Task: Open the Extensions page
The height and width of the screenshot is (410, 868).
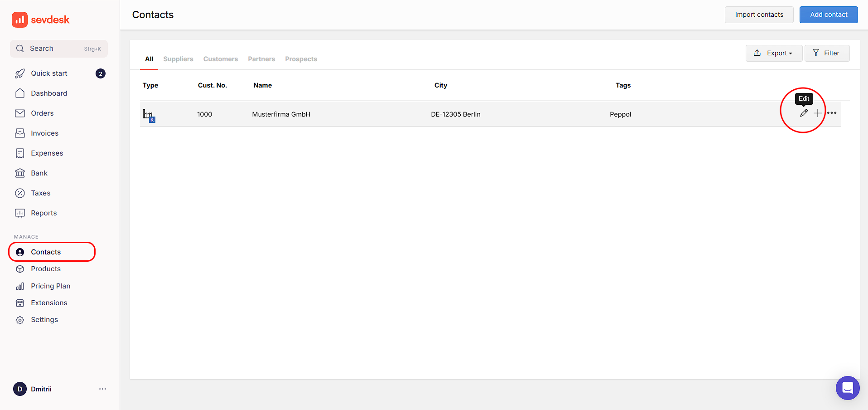Action: pyautogui.click(x=49, y=303)
